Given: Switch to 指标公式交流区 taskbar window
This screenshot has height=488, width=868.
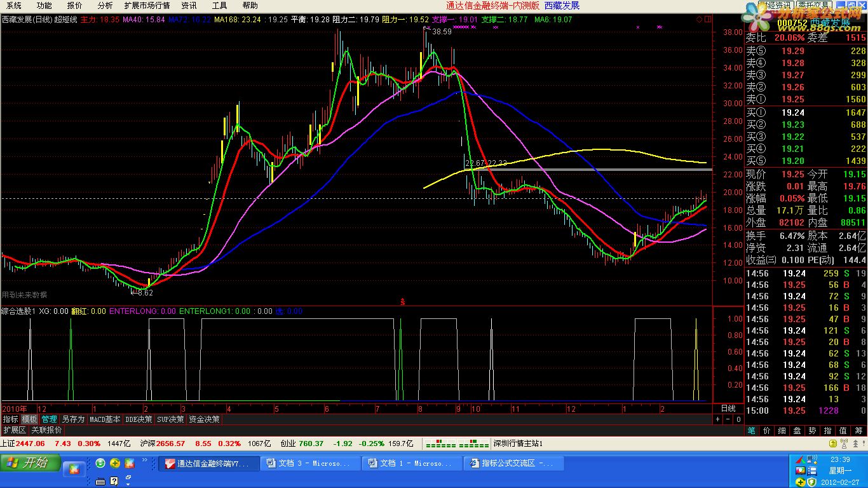Looking at the screenshot, I should click(514, 463).
